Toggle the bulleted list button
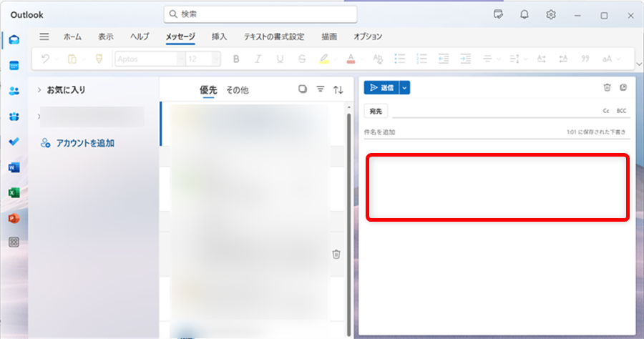This screenshot has width=644, height=339. coord(400,59)
